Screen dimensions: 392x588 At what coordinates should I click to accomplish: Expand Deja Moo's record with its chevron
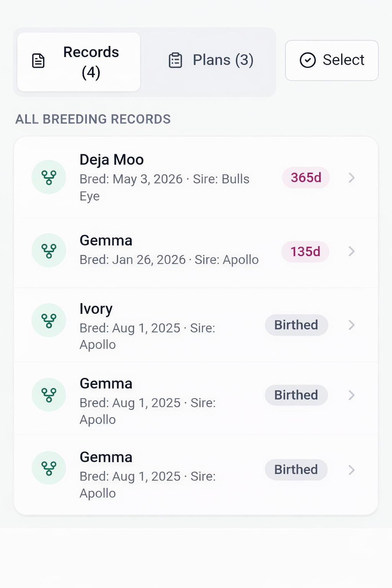coord(351,178)
